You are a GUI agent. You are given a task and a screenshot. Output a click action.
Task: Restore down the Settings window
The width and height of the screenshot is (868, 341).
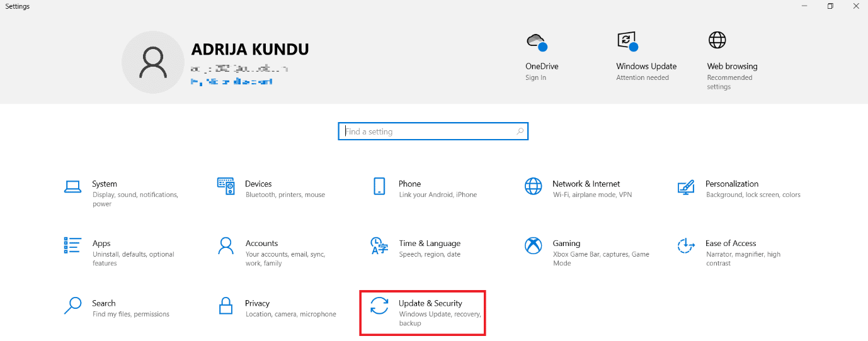[830, 6]
